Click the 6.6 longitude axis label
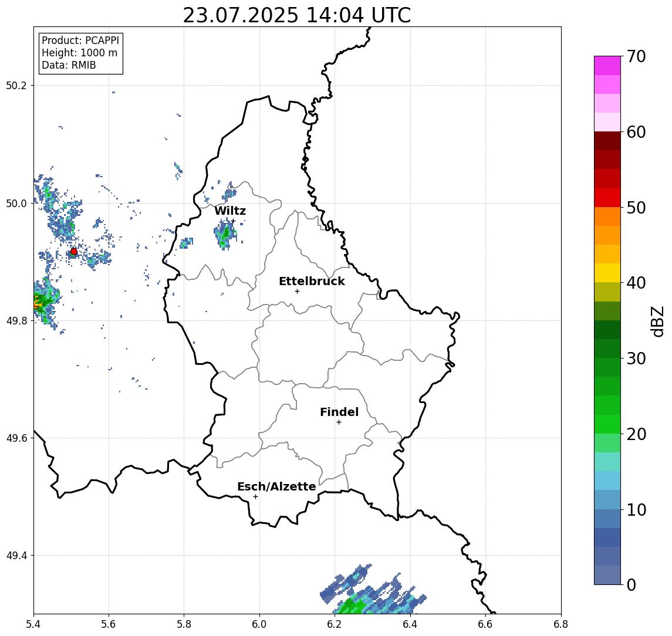The image size is (672, 636). click(x=485, y=624)
